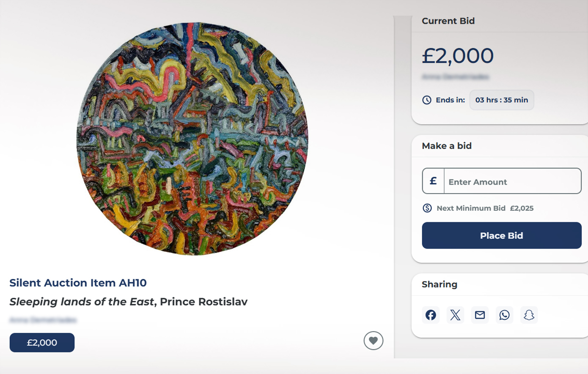
Task: Toggle the heart favorite button
Action: (x=373, y=341)
